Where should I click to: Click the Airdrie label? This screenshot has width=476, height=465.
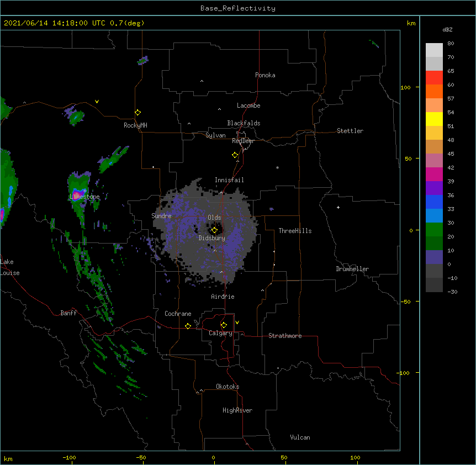(x=223, y=297)
